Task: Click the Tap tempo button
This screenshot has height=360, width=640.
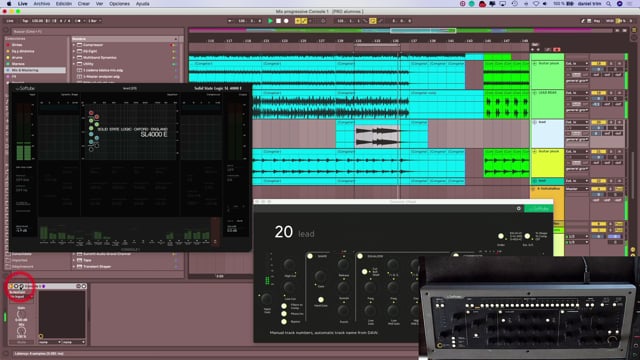Action: point(25,21)
